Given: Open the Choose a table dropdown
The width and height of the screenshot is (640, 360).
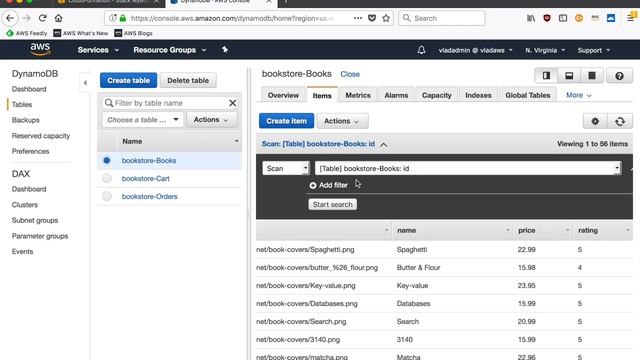Looking at the screenshot, I should coord(143,120).
